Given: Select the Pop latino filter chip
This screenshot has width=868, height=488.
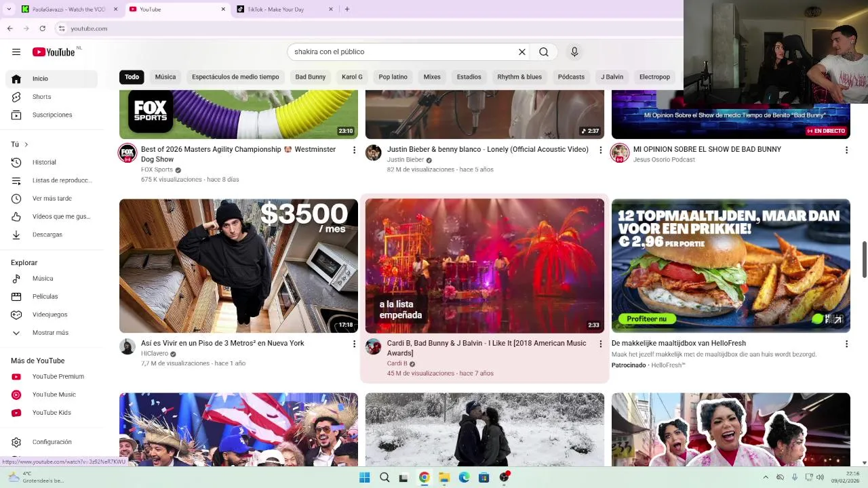Looking at the screenshot, I should pos(393,77).
